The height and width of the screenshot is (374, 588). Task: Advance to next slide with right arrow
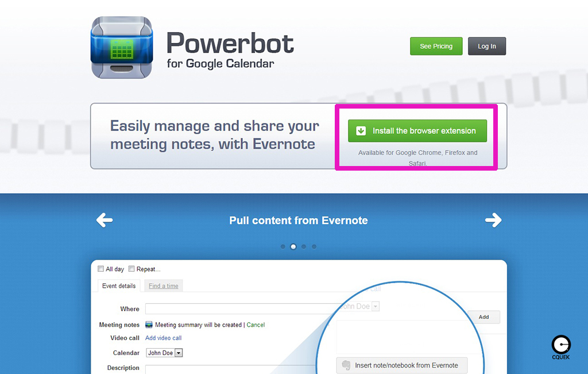(493, 220)
